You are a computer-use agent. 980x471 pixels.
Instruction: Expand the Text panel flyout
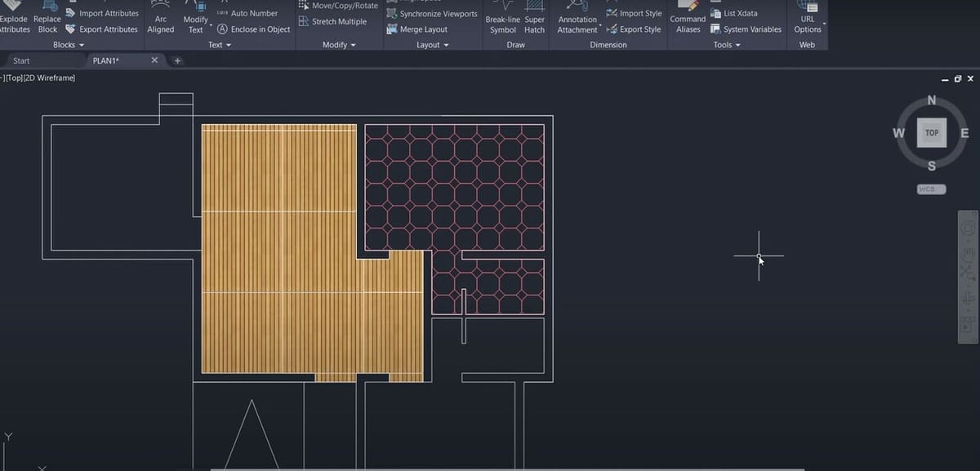click(219, 45)
